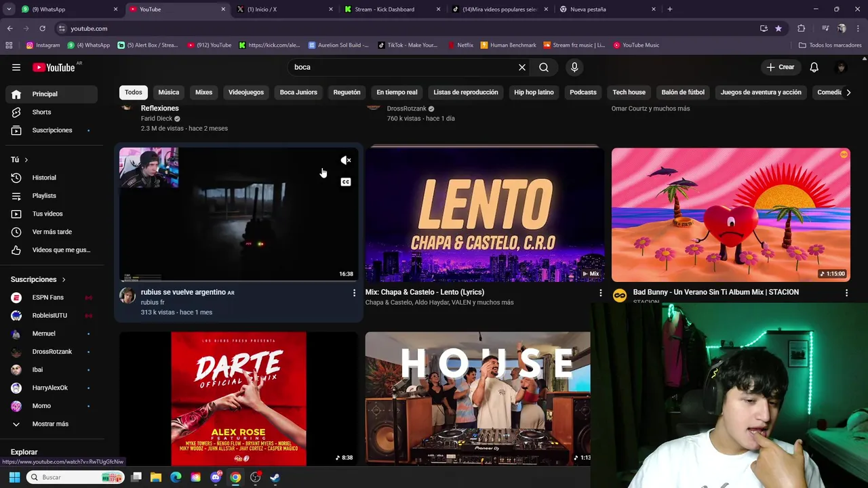Open the DARTE official remix thumbnail

[239, 399]
